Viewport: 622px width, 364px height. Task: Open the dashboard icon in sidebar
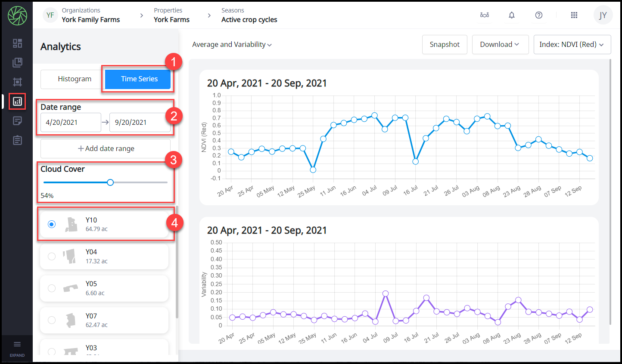coord(17,43)
